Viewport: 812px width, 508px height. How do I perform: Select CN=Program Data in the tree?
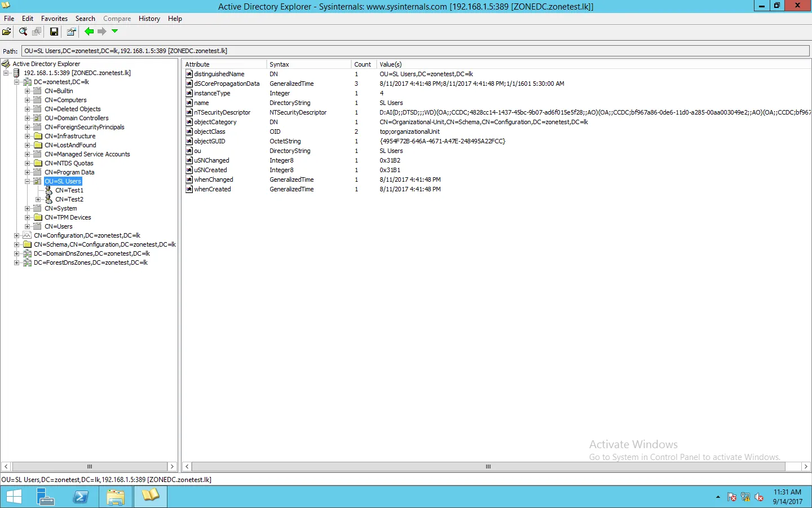69,172
